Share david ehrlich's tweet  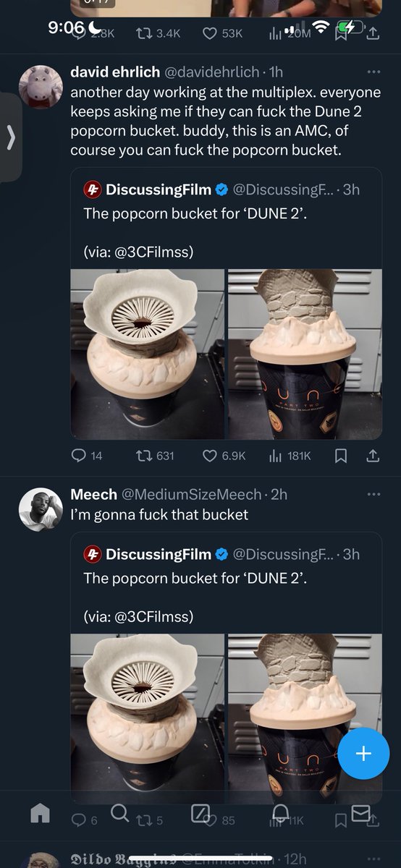pyautogui.click(x=373, y=456)
